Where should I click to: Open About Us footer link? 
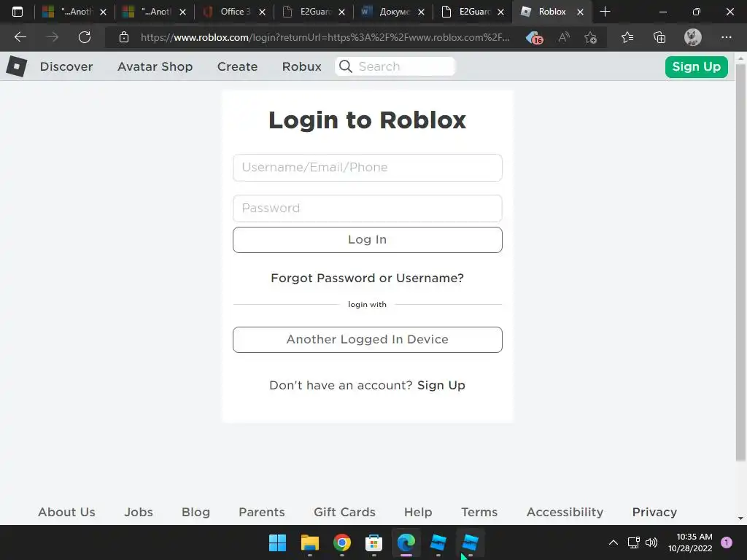click(66, 512)
